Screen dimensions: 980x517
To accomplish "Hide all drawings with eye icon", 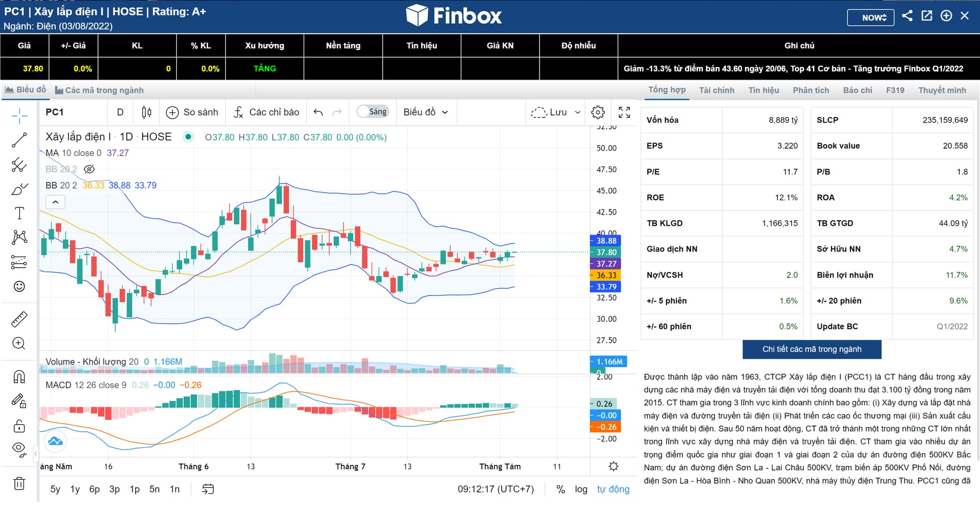I will pos(19,450).
